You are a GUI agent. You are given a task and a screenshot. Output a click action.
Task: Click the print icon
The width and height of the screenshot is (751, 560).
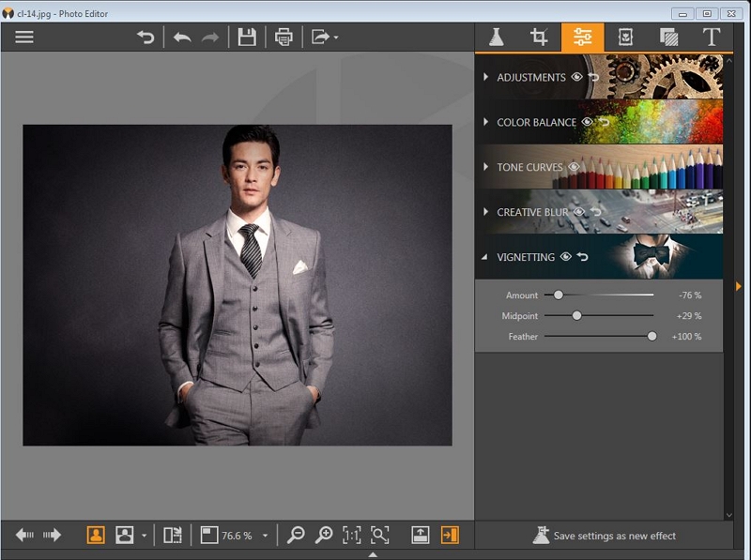point(284,38)
